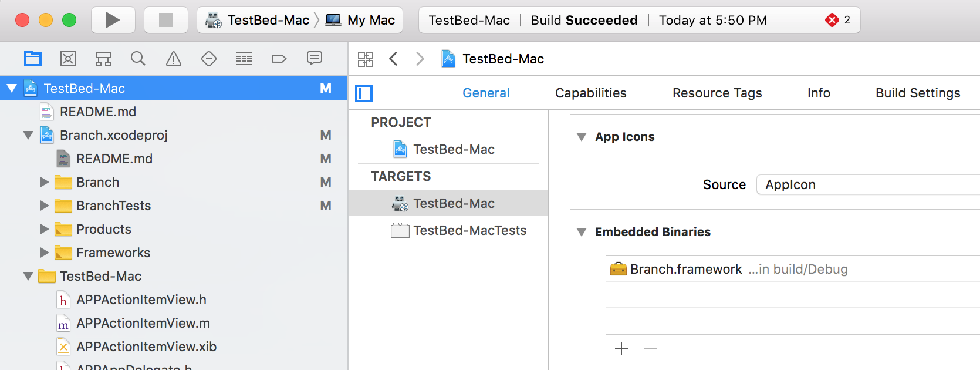Click the related items grid icon

click(366, 59)
